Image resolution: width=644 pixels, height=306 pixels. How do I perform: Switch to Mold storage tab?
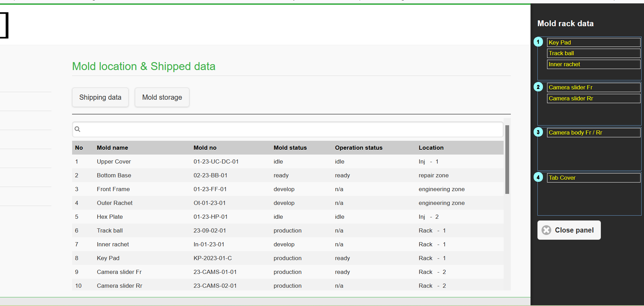pos(162,97)
